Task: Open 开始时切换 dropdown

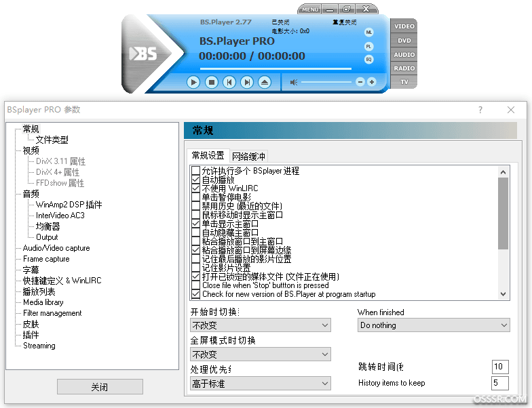Action: coord(261,325)
